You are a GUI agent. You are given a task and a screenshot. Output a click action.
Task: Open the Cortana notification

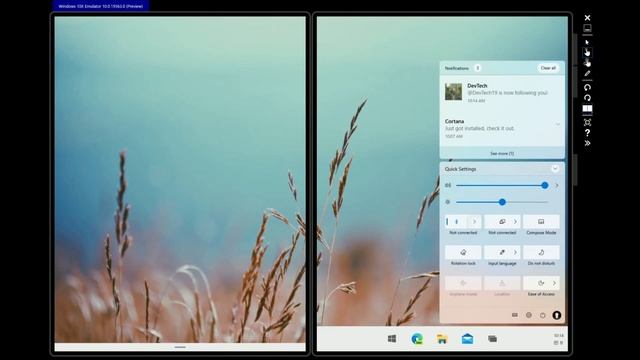(x=502, y=128)
